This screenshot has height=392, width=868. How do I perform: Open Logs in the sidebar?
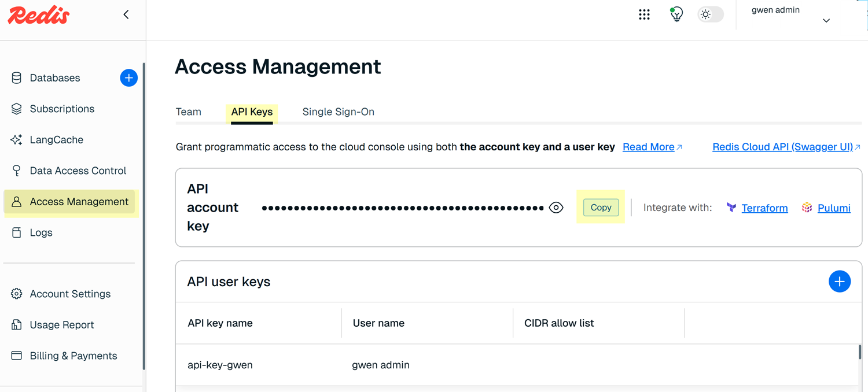[41, 232]
